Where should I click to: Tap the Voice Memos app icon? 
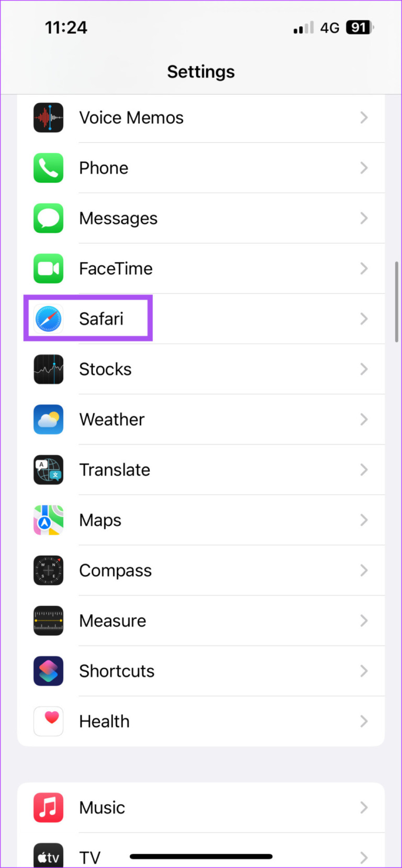coord(48,117)
